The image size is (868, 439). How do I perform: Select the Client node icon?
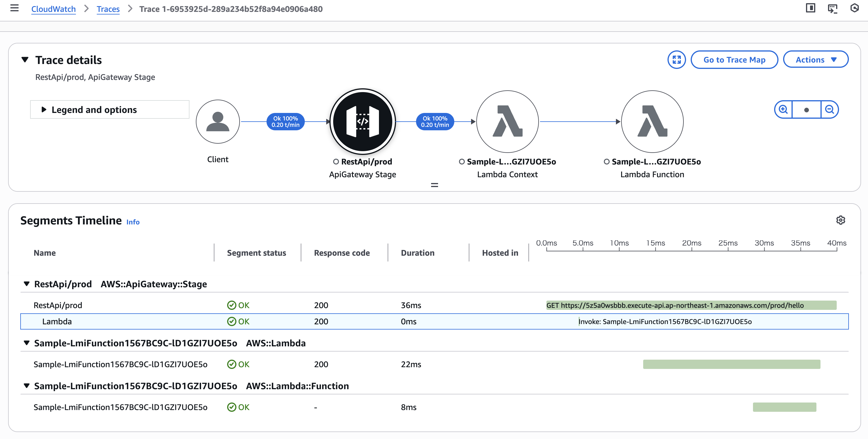(218, 122)
